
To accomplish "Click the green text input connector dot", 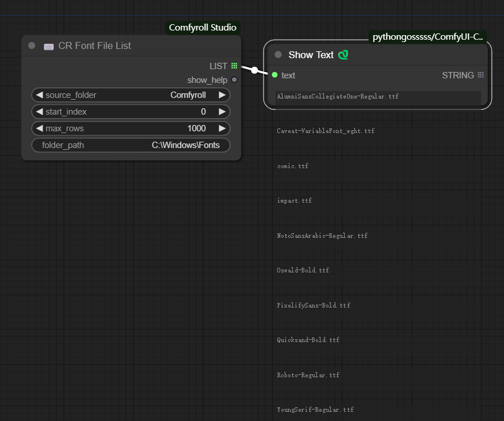I will [x=274, y=75].
